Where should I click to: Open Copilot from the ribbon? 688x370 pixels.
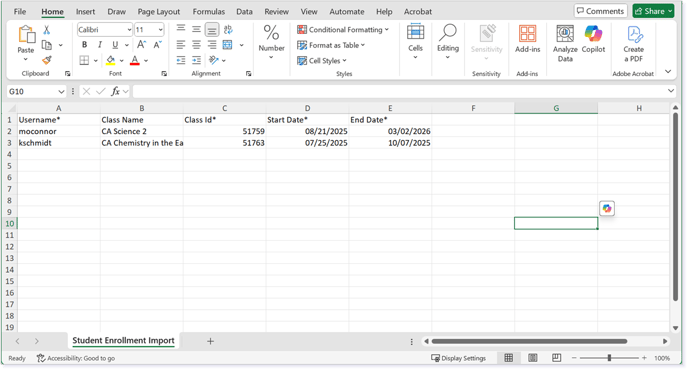coord(593,39)
